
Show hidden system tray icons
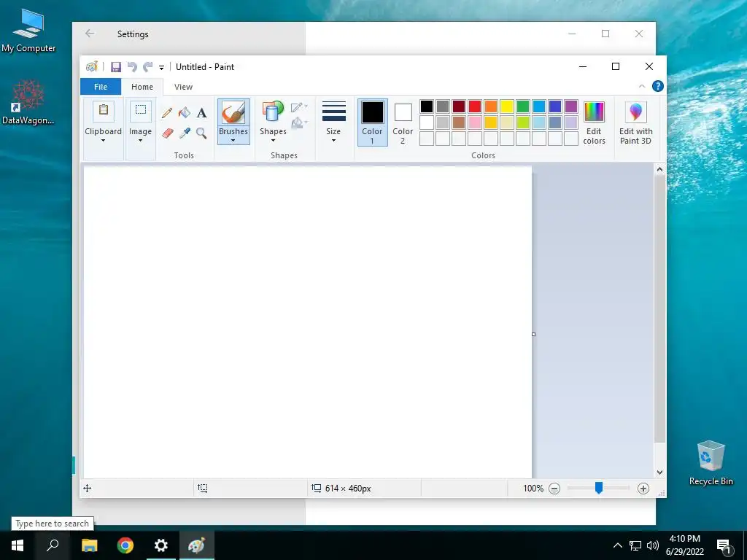tap(617, 545)
